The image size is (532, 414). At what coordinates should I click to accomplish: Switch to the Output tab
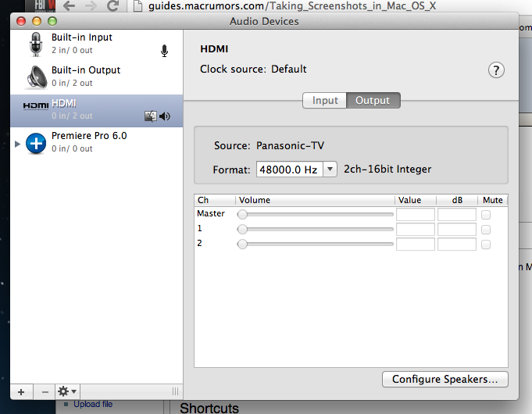coord(373,101)
